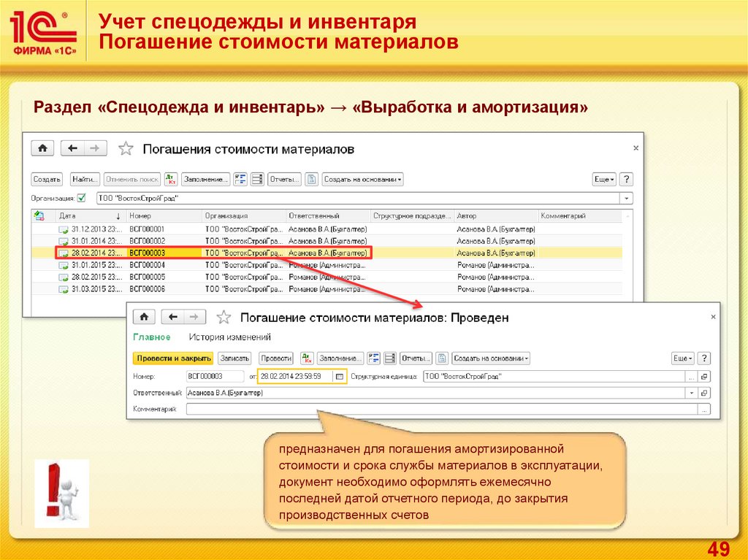Select row ВСГ000004 in the list
748x560 pixels.
pyautogui.click(x=327, y=265)
